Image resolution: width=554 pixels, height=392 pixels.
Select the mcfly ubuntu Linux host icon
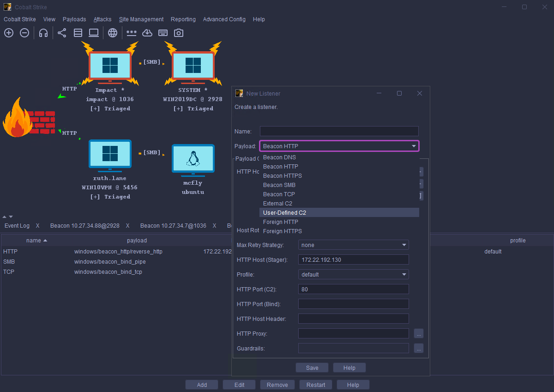click(x=193, y=160)
